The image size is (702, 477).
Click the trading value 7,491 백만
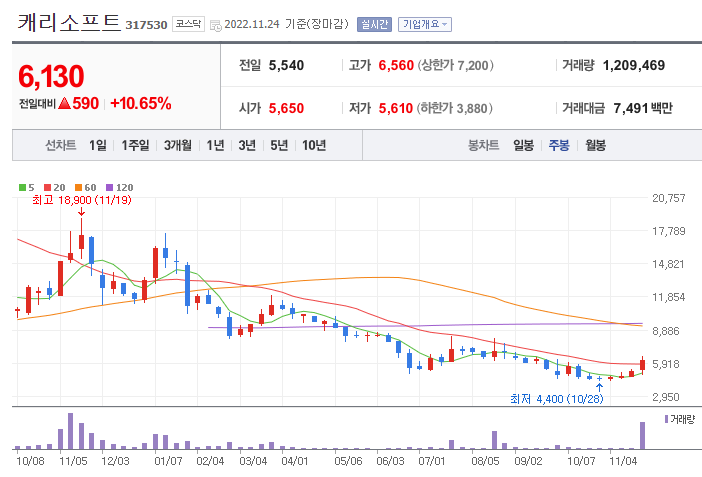point(643,108)
